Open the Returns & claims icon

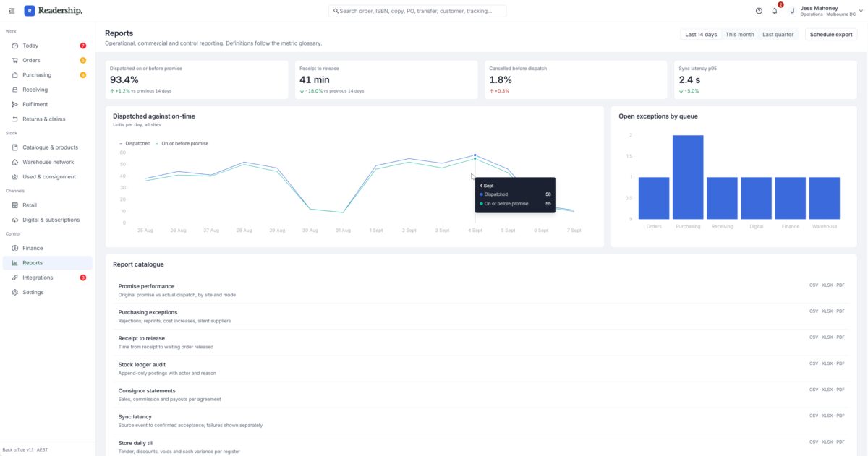click(x=15, y=119)
